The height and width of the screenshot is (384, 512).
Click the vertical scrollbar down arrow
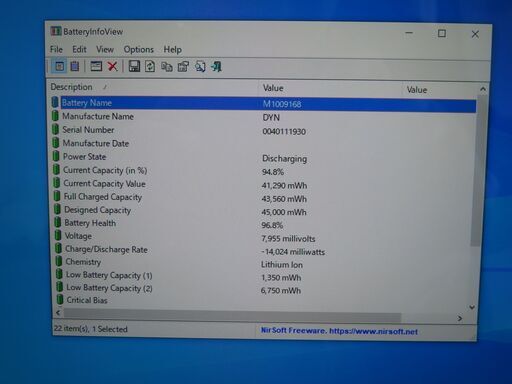(x=472, y=307)
